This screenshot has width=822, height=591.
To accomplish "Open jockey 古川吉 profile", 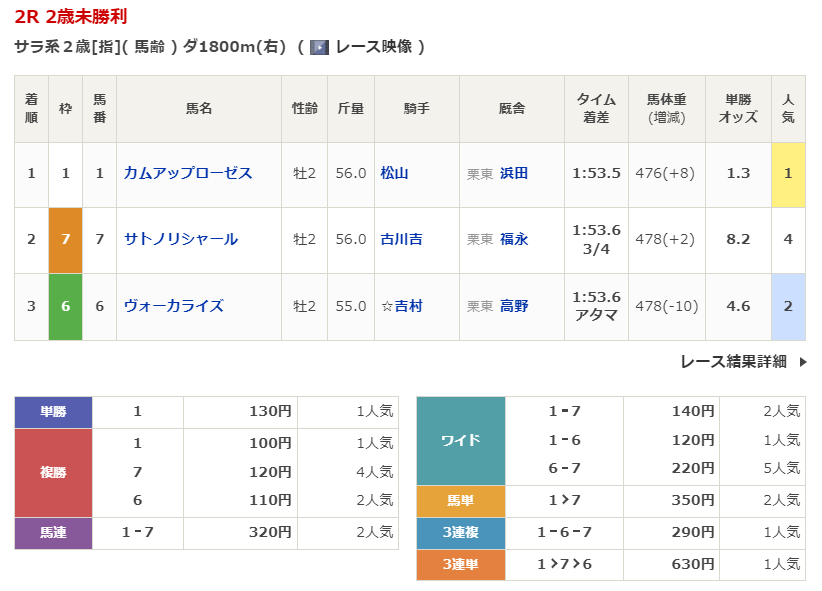I will [401, 239].
